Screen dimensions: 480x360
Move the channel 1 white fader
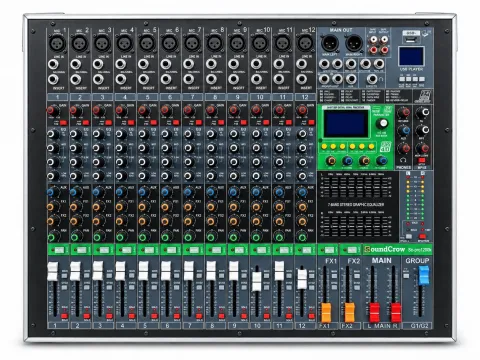[53, 271]
